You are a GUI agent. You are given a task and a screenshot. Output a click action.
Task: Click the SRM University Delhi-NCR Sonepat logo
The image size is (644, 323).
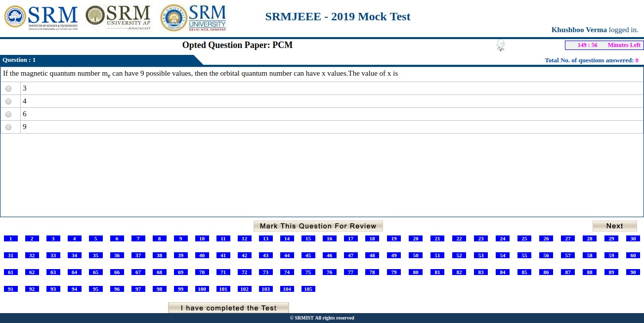(193, 17)
